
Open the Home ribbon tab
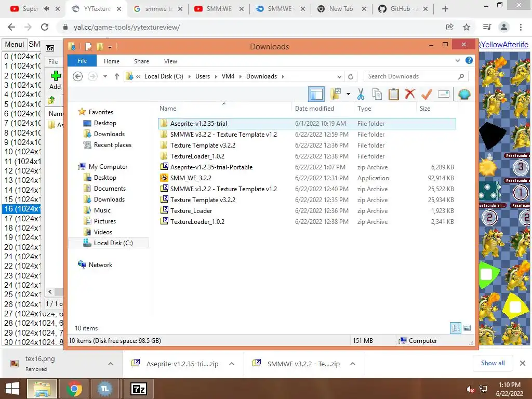point(112,61)
